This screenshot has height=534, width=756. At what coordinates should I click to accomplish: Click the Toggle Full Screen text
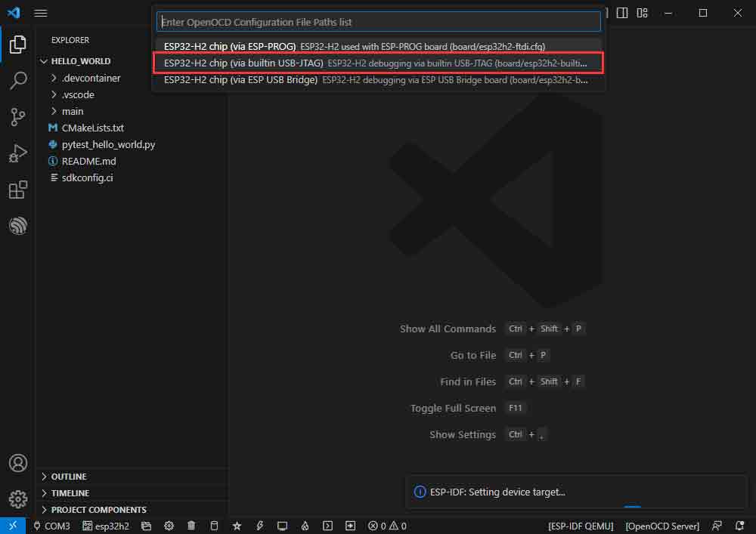(453, 409)
